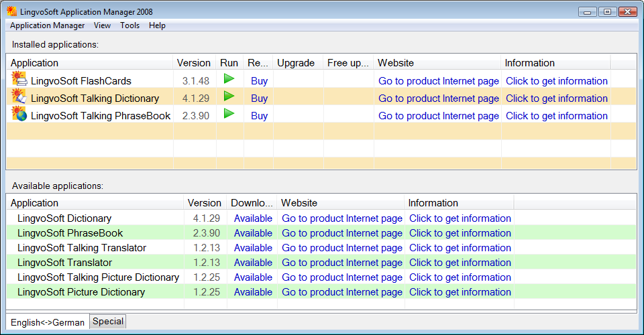
Task: Click the Downlo... column header
Action: (x=252, y=203)
